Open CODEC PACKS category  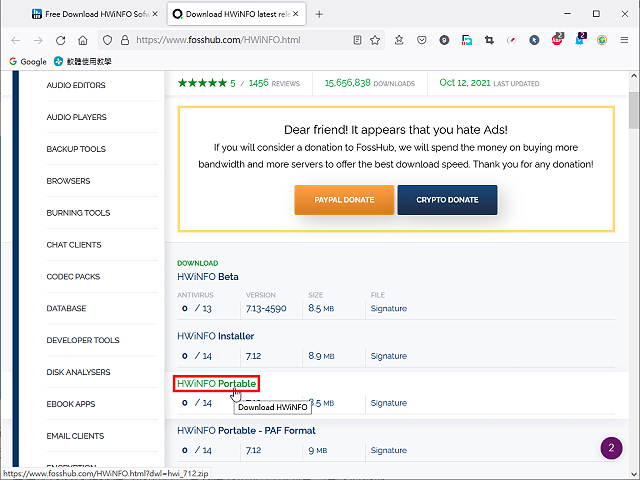click(73, 277)
